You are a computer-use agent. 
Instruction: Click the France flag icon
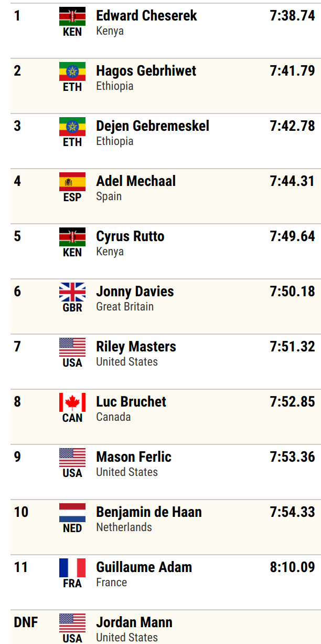click(72, 568)
